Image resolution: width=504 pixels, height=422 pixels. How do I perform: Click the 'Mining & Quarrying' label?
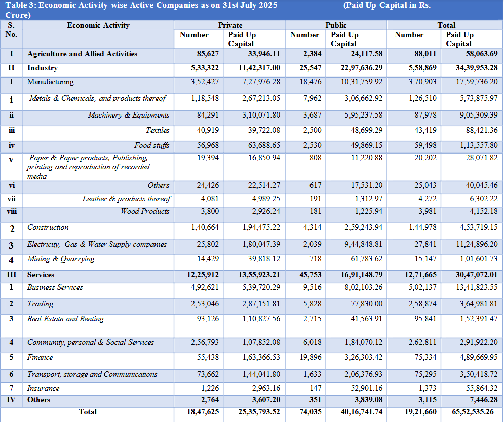[x=61, y=259]
